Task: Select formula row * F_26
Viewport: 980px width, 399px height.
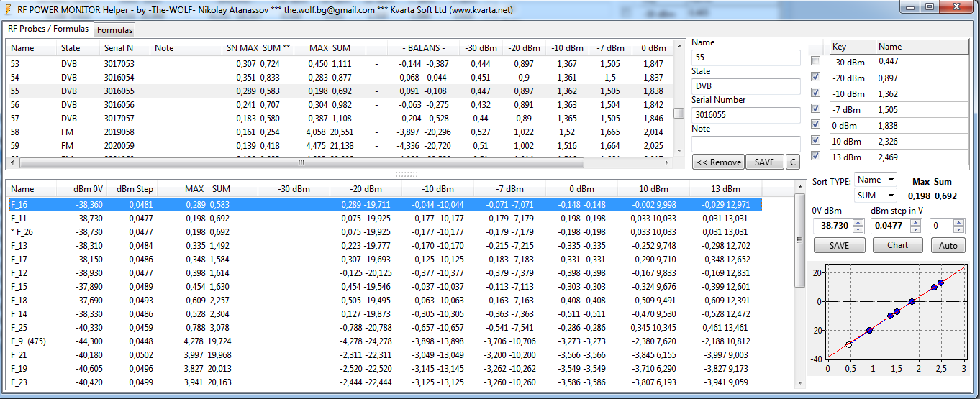Action: (x=385, y=232)
